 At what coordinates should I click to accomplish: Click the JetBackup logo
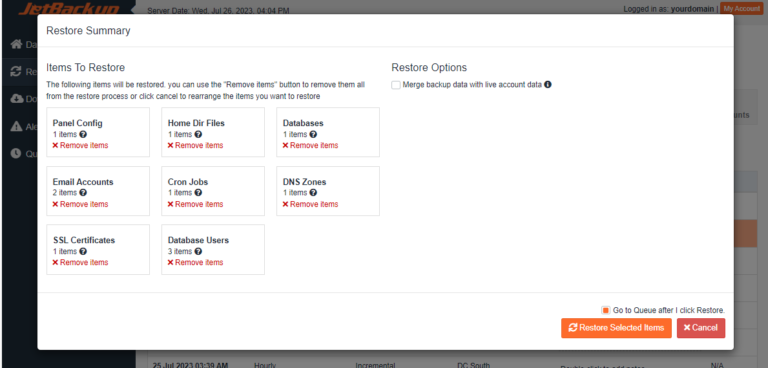pos(69,8)
